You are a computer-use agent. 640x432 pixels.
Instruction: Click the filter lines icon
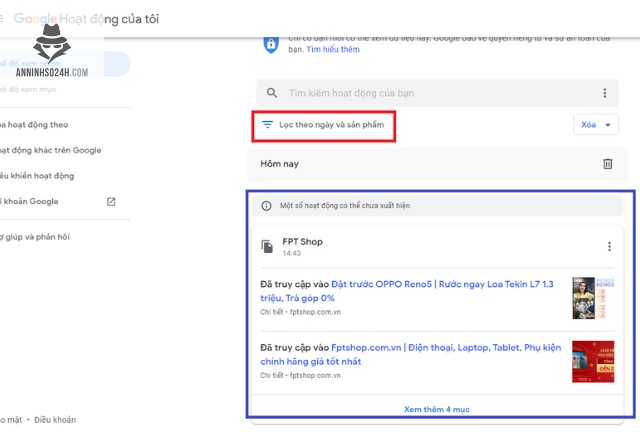[x=267, y=124]
